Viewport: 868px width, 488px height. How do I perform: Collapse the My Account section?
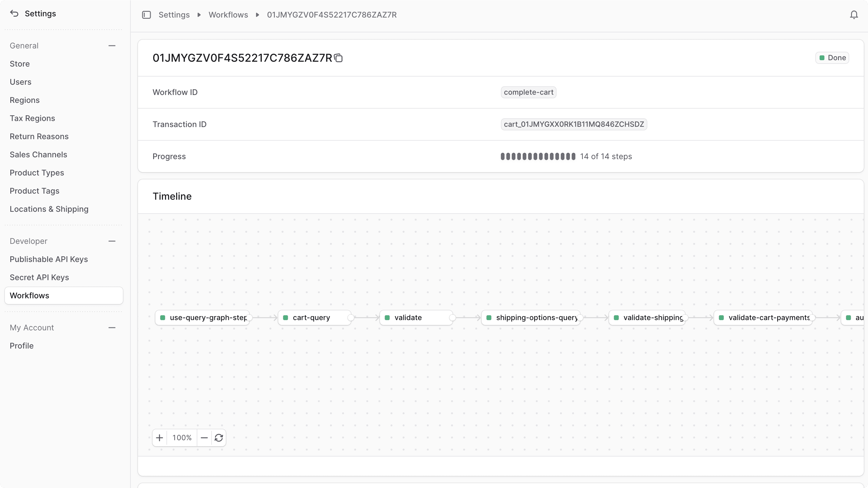coord(112,327)
